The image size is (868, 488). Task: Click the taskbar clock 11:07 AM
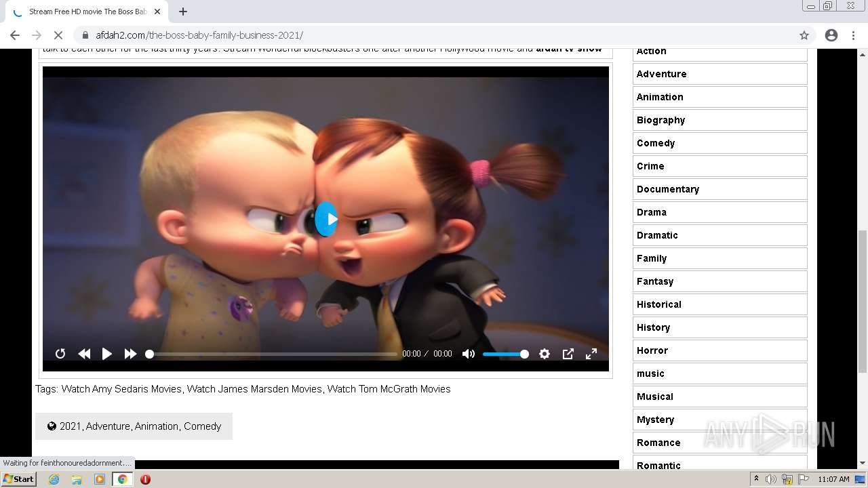coord(833,479)
